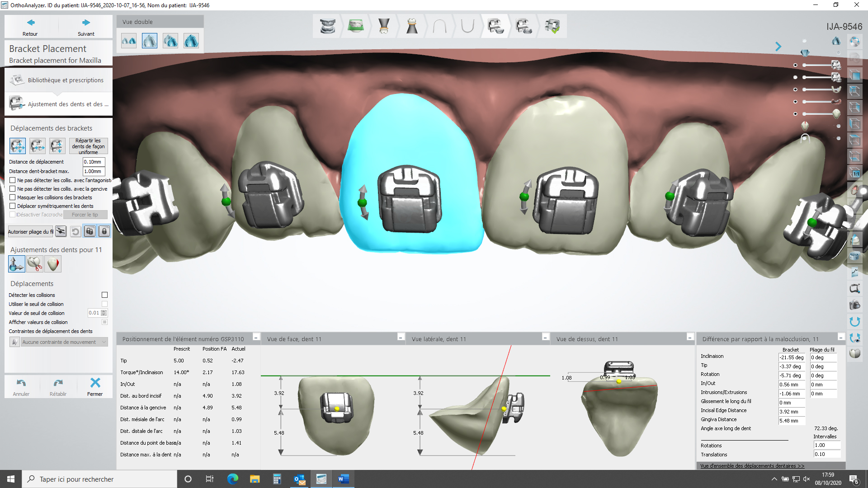Click Distance de déplacement 0.10mm field
This screenshot has height=488, width=868.
click(94, 162)
